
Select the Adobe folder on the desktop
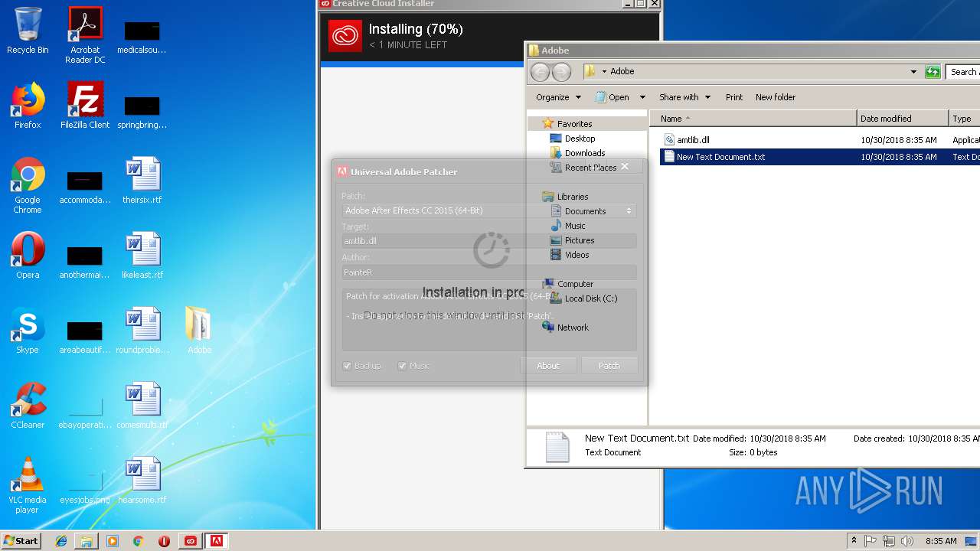click(x=199, y=331)
